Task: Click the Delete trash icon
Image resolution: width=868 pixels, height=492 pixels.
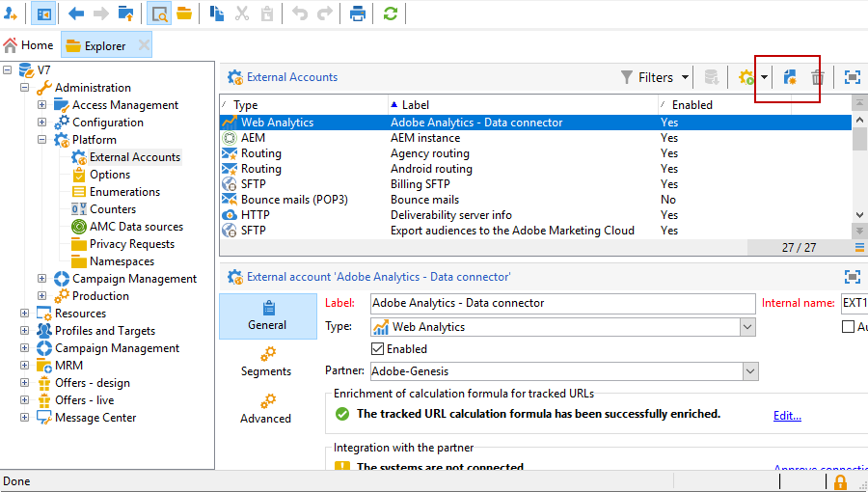Action: (818, 77)
